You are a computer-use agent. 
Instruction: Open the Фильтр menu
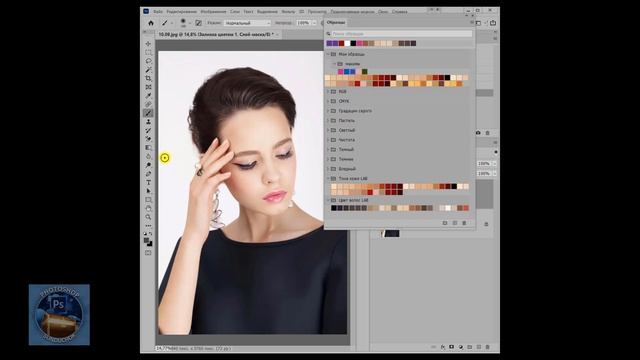point(288,12)
